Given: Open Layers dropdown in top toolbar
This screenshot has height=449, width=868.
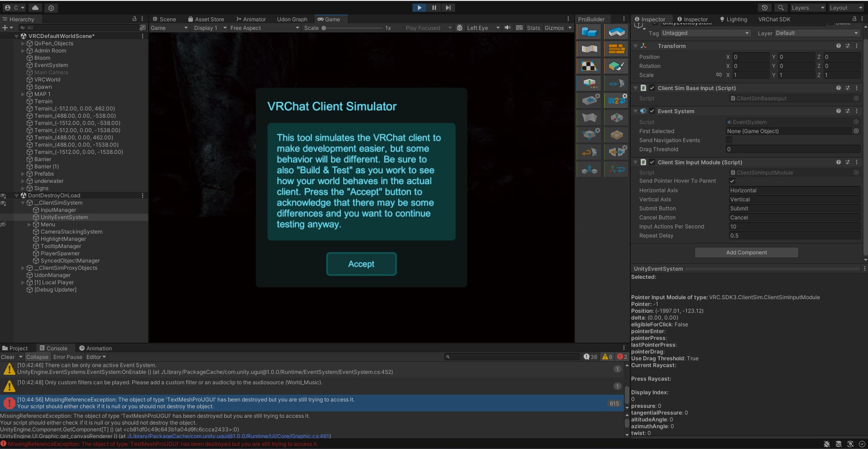Looking at the screenshot, I should point(808,8).
